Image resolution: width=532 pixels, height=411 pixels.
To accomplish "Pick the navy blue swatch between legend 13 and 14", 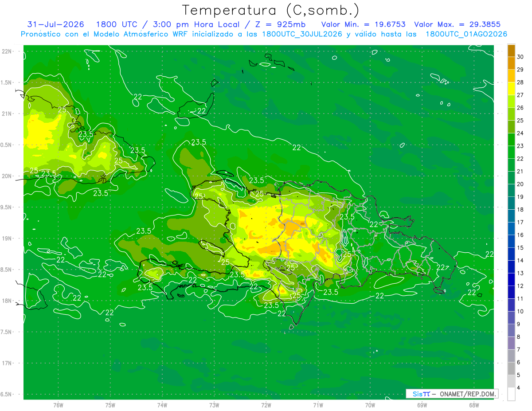I will tap(511, 267).
